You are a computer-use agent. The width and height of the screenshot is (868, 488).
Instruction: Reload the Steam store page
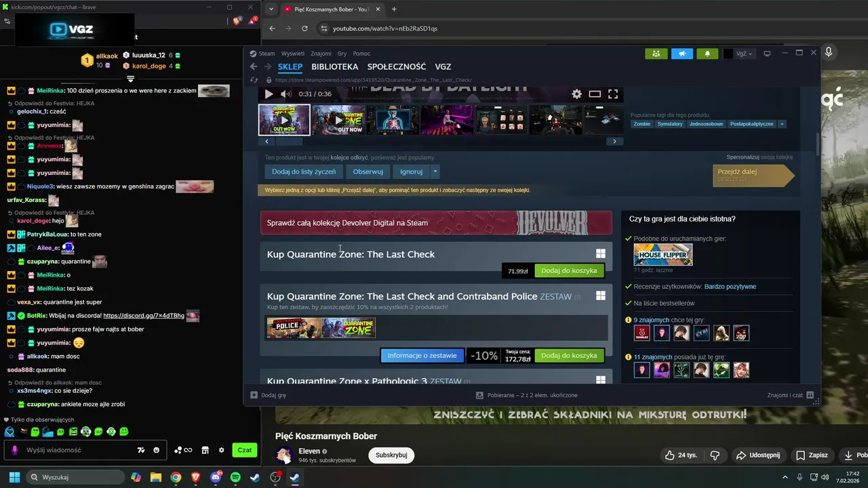point(254,79)
